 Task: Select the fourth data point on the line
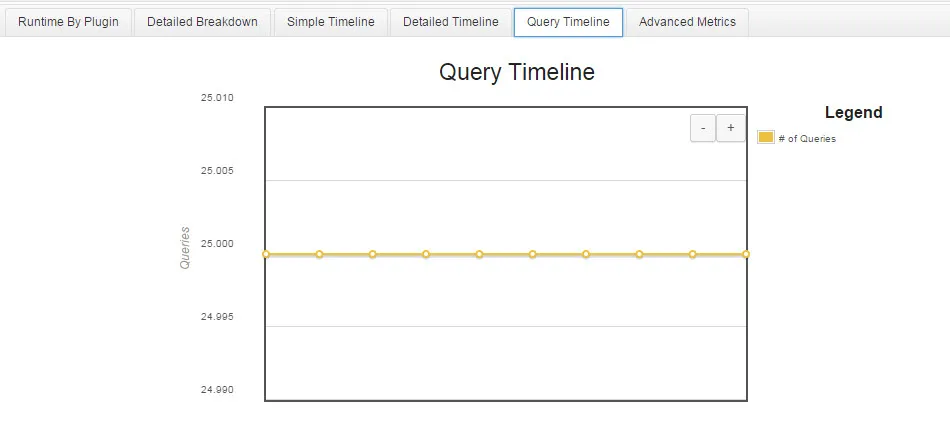(426, 254)
